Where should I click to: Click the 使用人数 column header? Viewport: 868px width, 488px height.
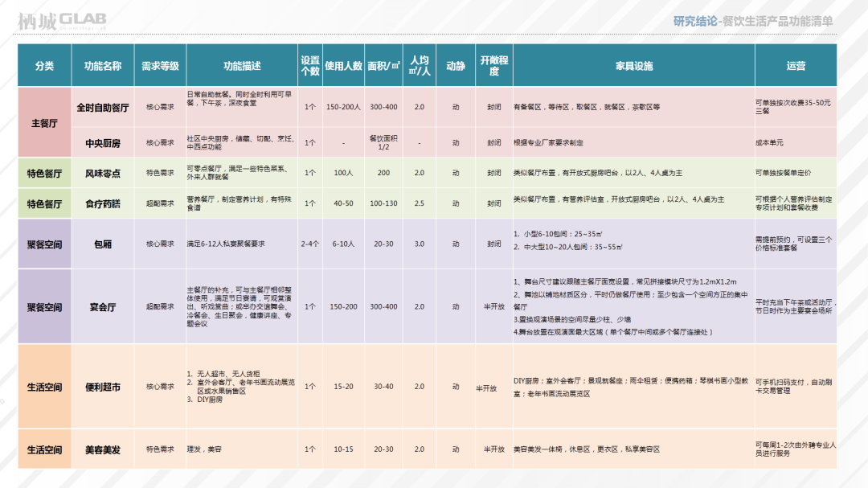343,66
